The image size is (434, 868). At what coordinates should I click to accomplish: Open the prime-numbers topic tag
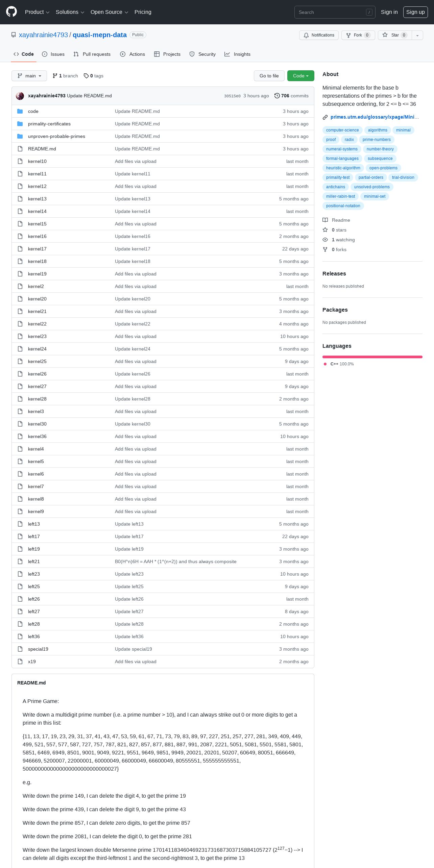377,140
